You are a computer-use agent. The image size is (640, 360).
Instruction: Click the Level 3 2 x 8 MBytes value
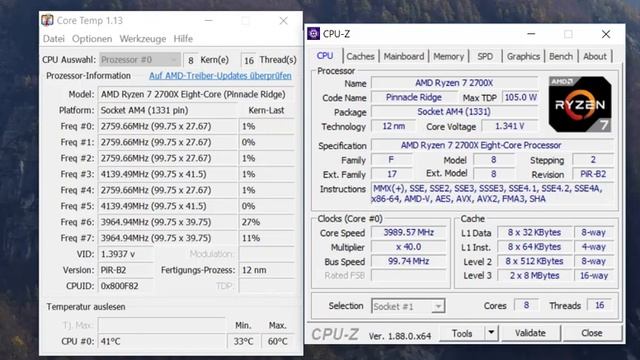(x=534, y=276)
